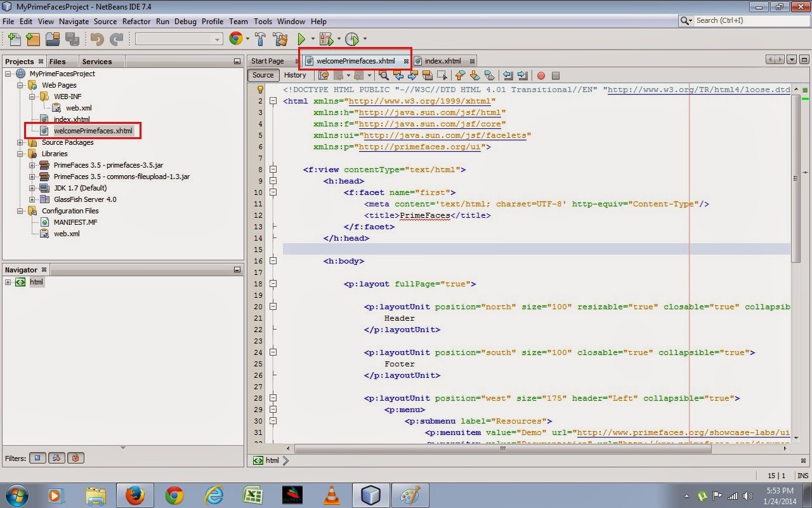Viewport: 812px width, 508px height.
Task: Click the Debug Project icon
Action: pyautogui.click(x=327, y=39)
